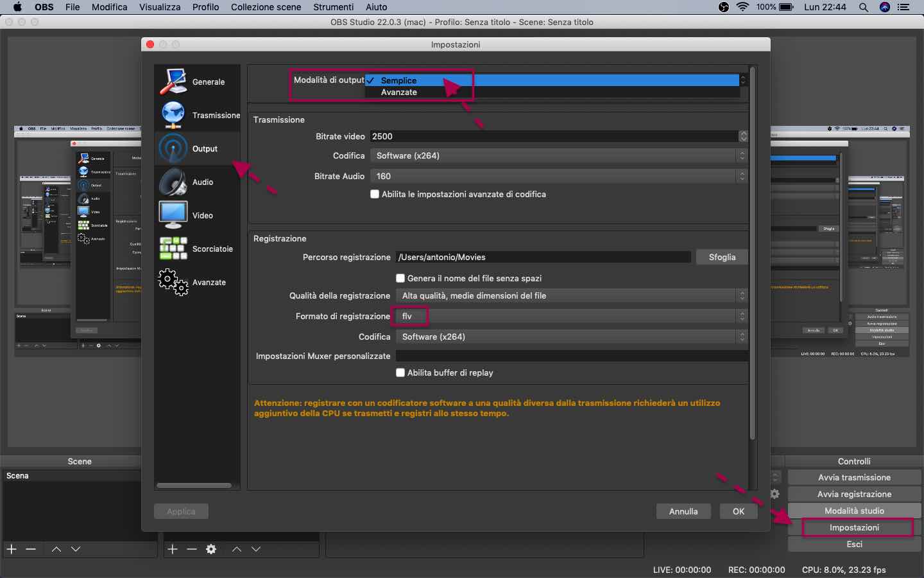924x578 pixels.
Task: Open the Visualizza menu
Action: coord(160,7)
